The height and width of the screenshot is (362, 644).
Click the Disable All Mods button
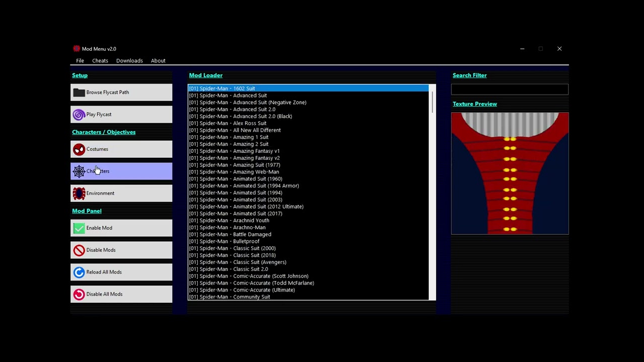121,295
